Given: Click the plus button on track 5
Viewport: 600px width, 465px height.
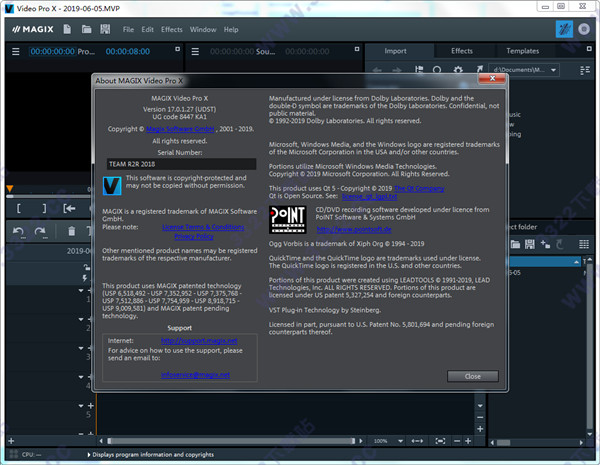Looking at the screenshot, I should coord(91,406).
